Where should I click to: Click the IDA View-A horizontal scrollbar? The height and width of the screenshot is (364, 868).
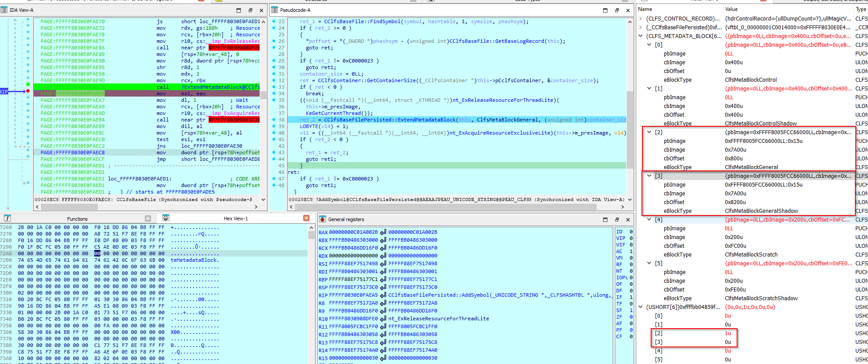click(148, 207)
